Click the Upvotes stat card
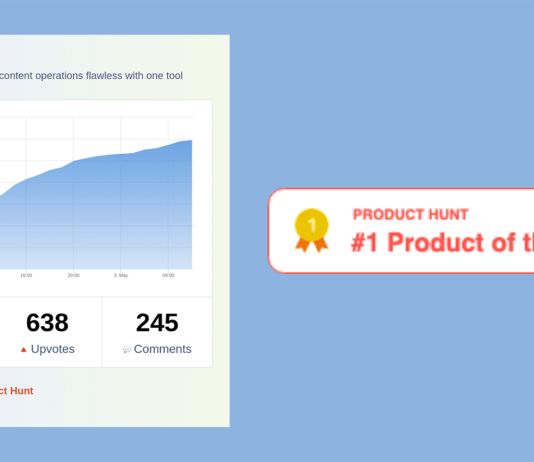Screen dimensions: 534x462 (51, 332)
